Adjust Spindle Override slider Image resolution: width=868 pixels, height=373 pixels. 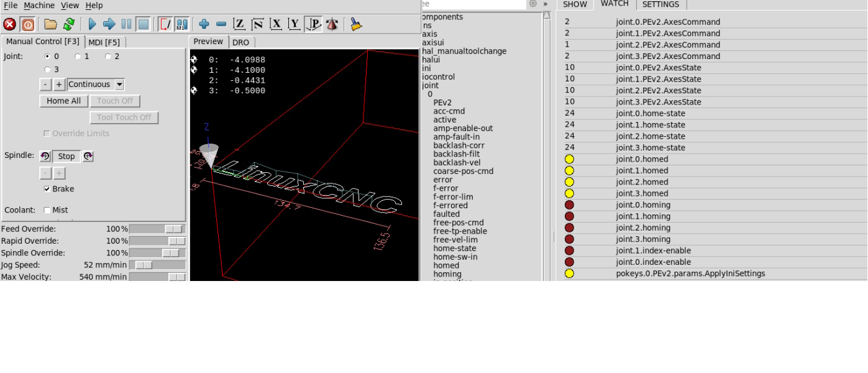click(157, 253)
